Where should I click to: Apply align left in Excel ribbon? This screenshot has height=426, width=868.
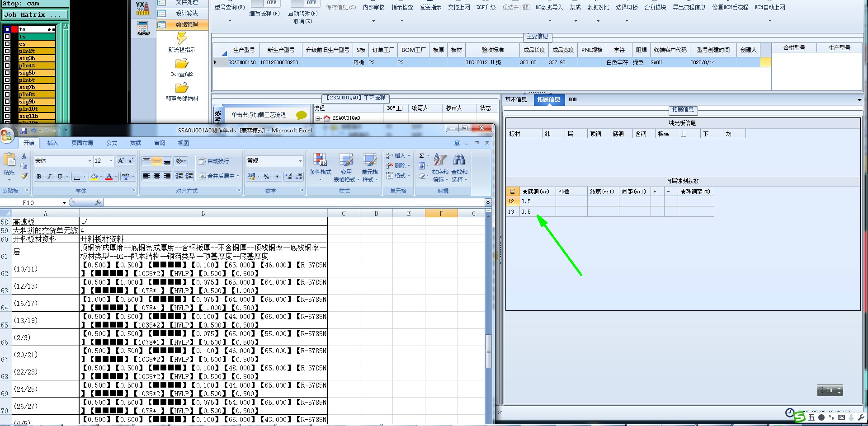pyautogui.click(x=146, y=176)
